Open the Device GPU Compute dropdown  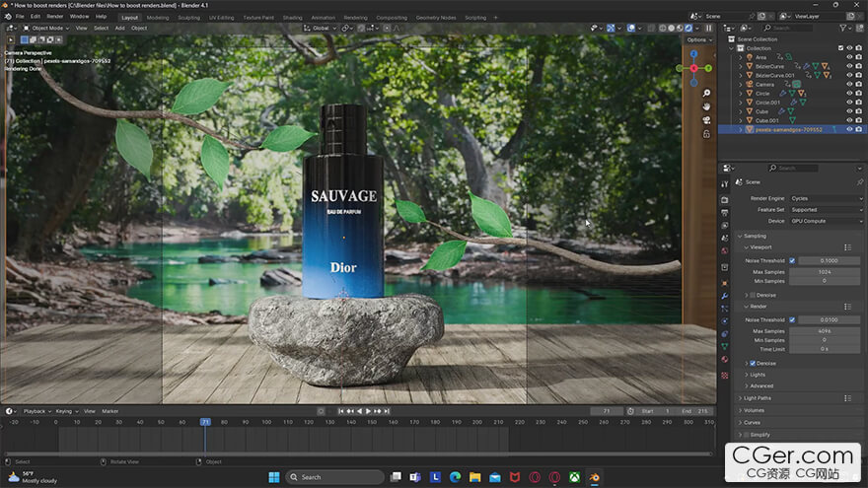826,221
